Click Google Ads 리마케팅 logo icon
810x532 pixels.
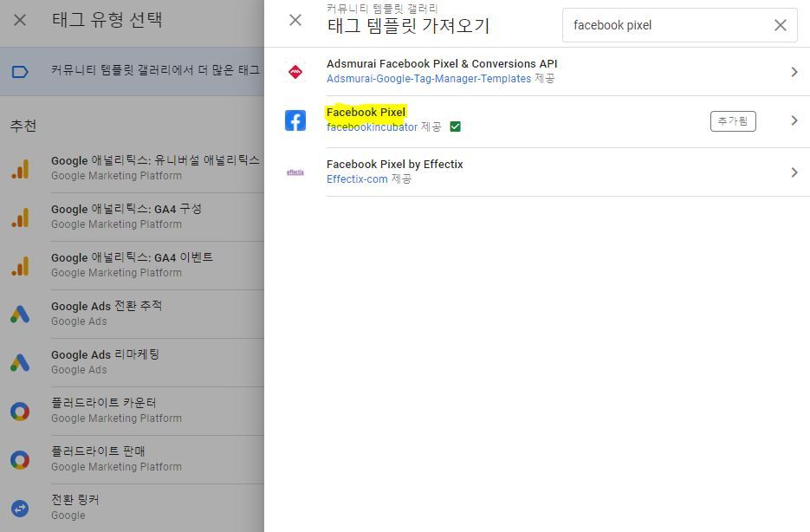[x=20, y=362]
